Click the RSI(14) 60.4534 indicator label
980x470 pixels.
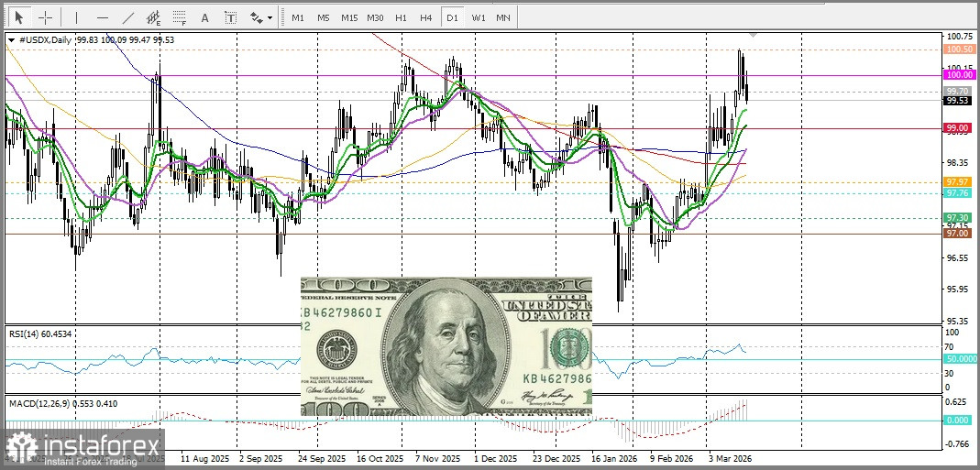(40, 333)
